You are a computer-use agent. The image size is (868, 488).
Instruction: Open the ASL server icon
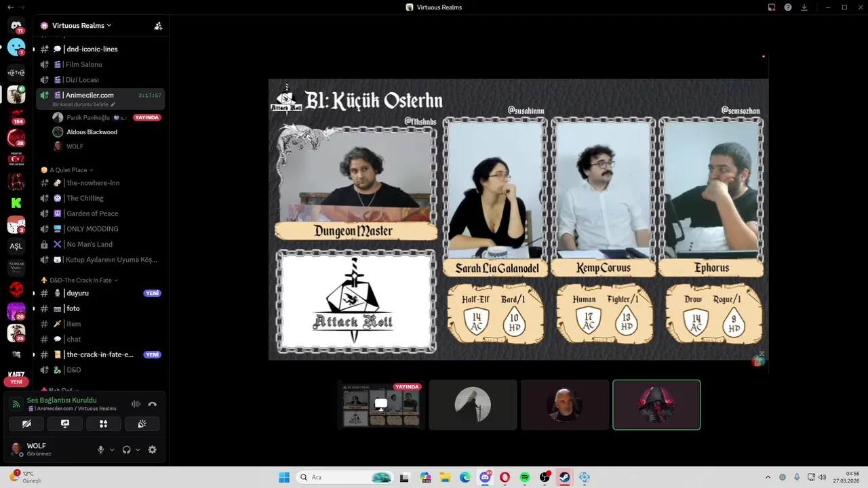coord(16,246)
